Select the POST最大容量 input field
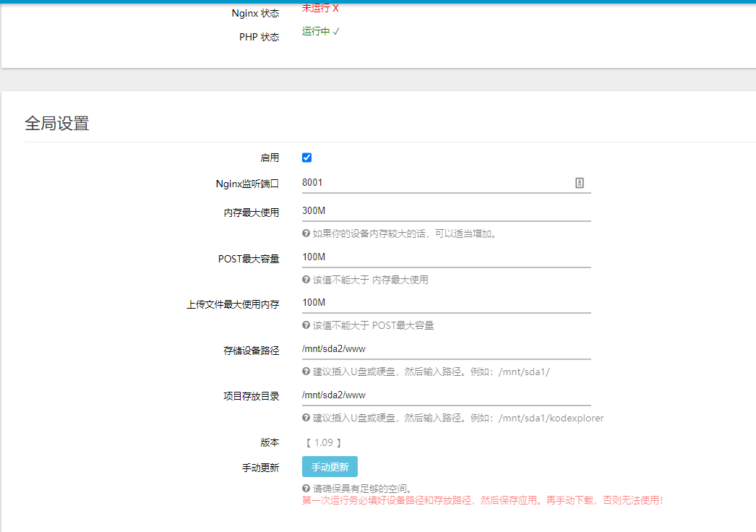 [446, 257]
